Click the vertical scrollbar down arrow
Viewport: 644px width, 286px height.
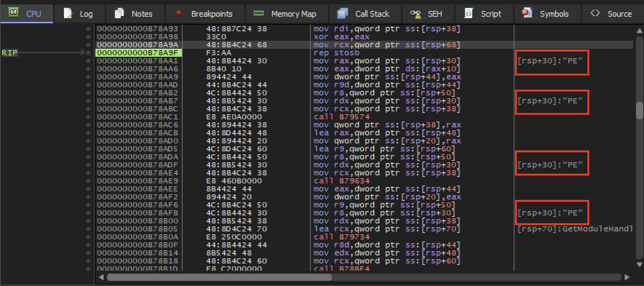pyautogui.click(x=639, y=265)
